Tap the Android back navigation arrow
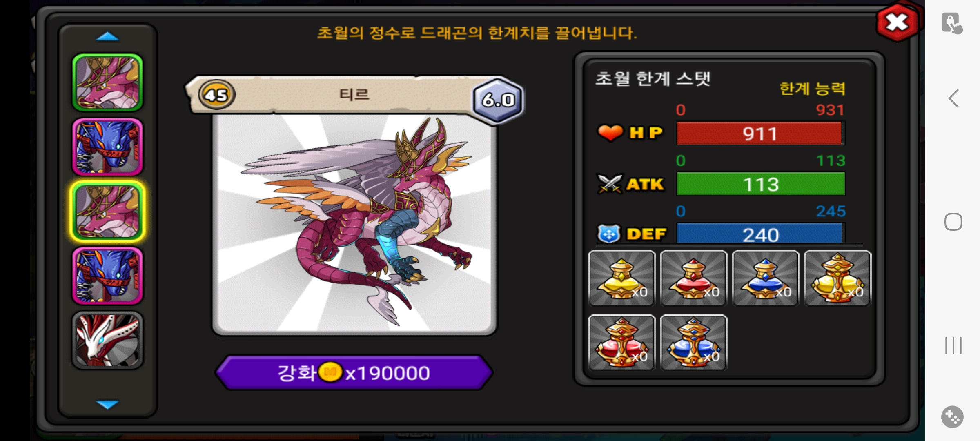Screen dimensions: 980x441 pos(953,98)
